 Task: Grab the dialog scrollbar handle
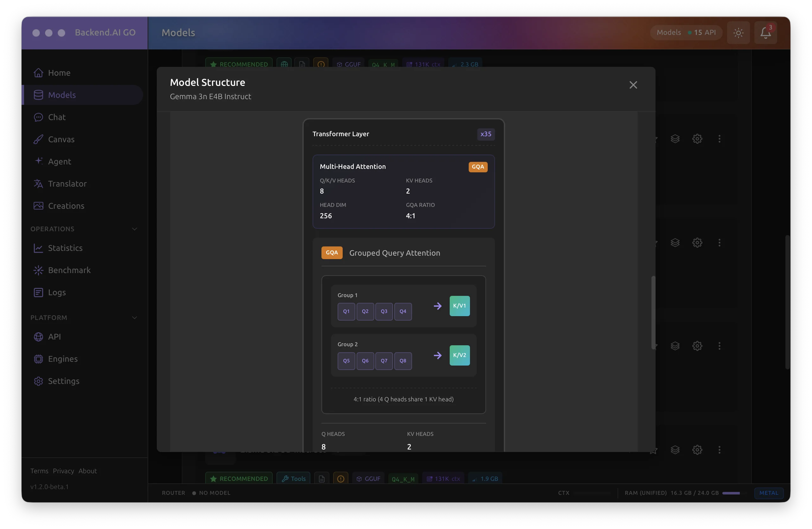point(654,312)
